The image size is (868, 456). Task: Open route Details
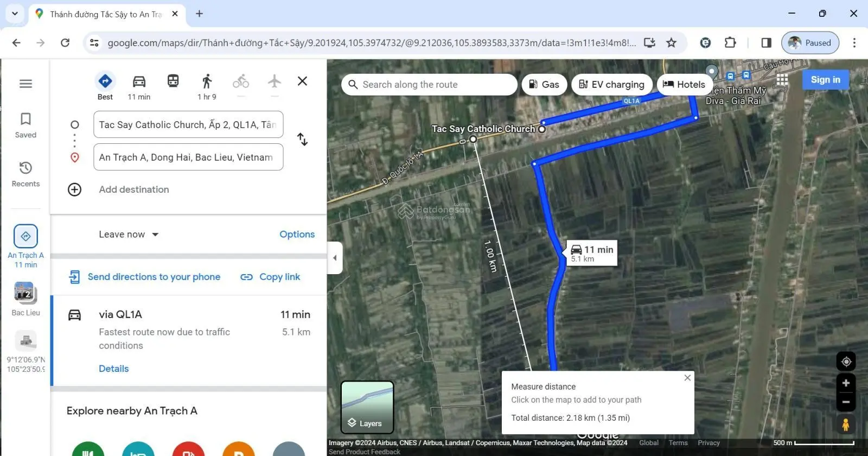(114, 369)
